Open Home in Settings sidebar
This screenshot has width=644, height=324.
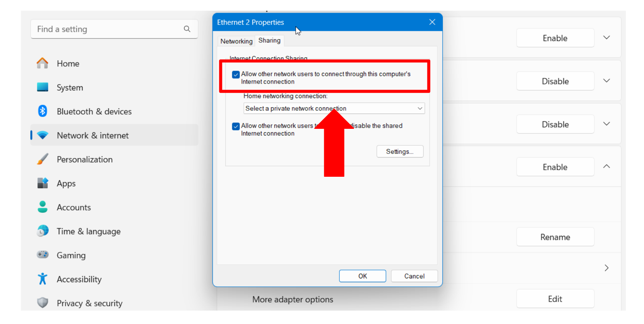coord(114,63)
